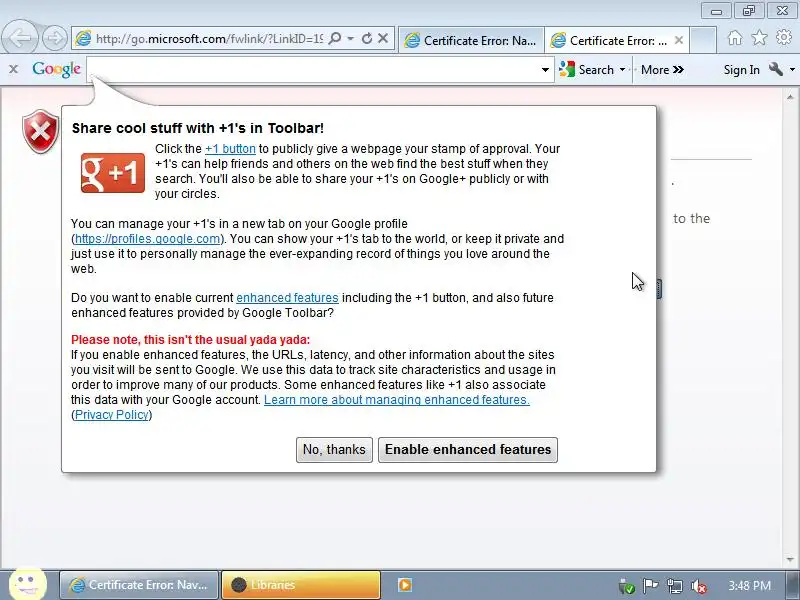Screen dimensions: 800x600
Task: Close the Google Toolbar with X
Action: [13, 69]
